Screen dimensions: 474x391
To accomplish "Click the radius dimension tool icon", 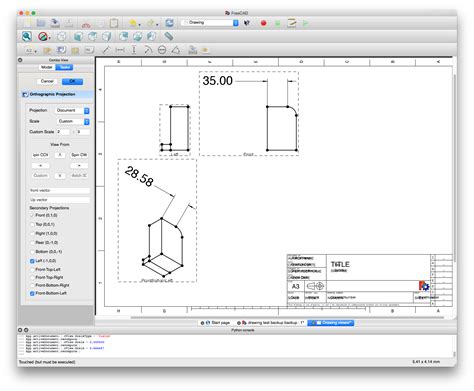I will pyautogui.click(x=148, y=50).
